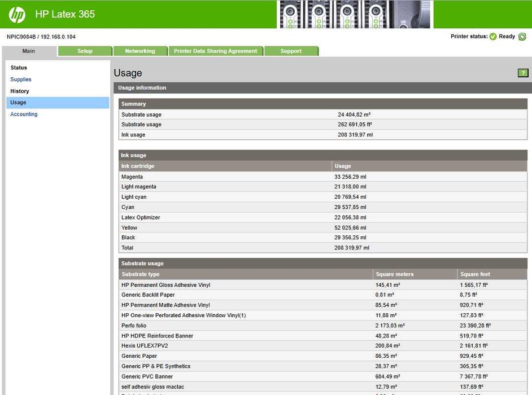Open the Main tab
Screen dimensions: 532x395
(x=29, y=51)
